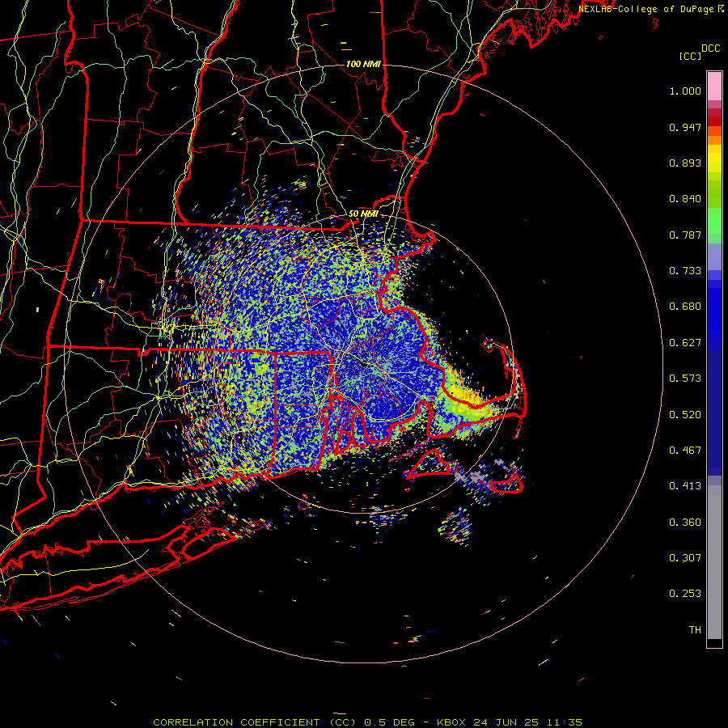
Task: Select the 0.893 scale value
Action: 685,163
